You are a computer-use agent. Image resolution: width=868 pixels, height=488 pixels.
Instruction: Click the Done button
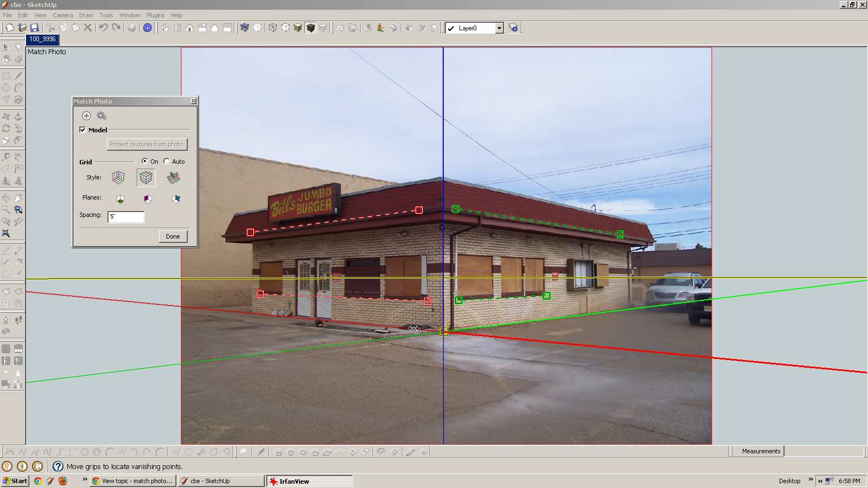pyautogui.click(x=173, y=236)
